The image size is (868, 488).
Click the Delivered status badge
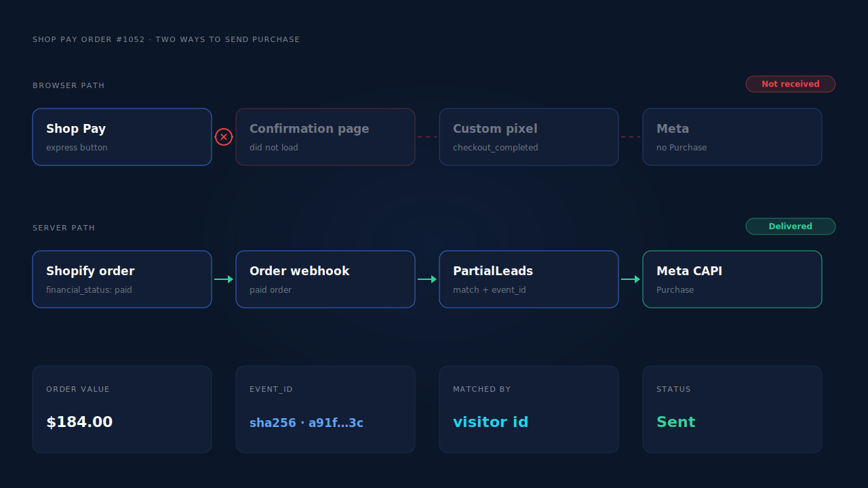click(791, 226)
